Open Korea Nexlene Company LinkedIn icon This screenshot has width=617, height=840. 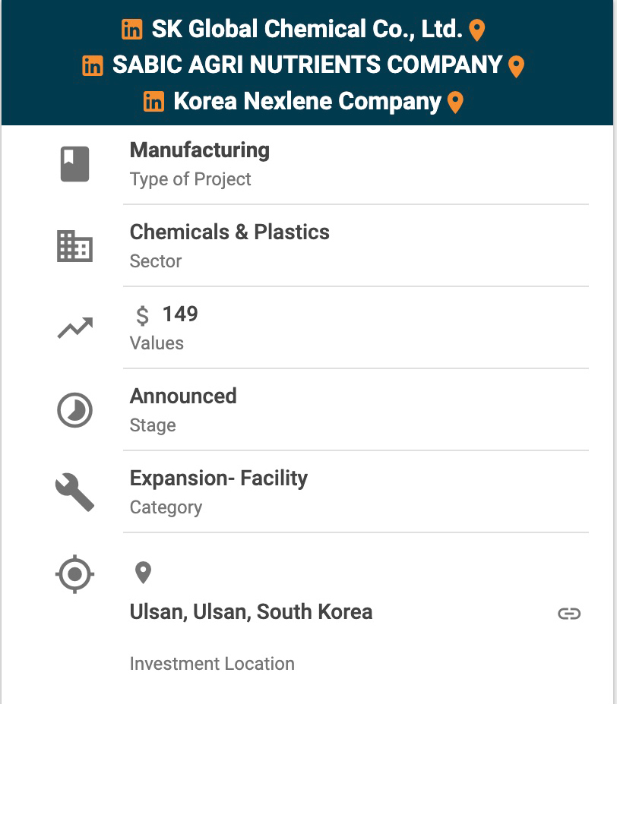[153, 102]
